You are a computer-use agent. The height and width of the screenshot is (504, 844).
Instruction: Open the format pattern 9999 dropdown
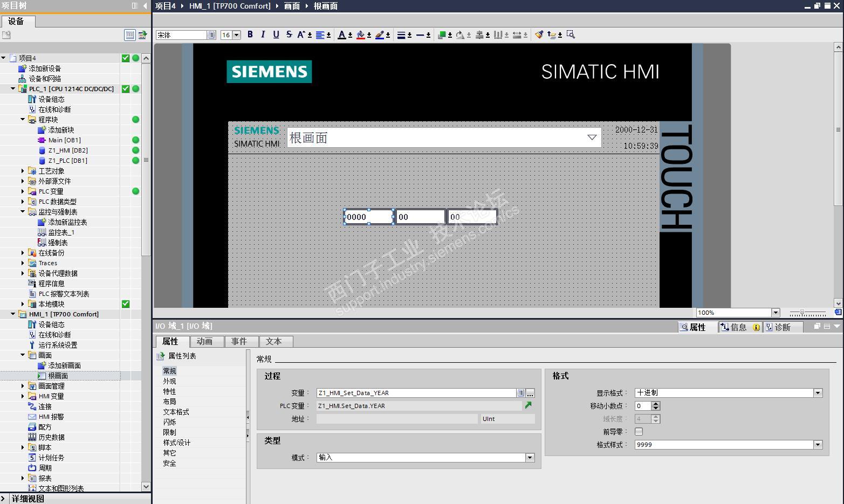tap(818, 445)
